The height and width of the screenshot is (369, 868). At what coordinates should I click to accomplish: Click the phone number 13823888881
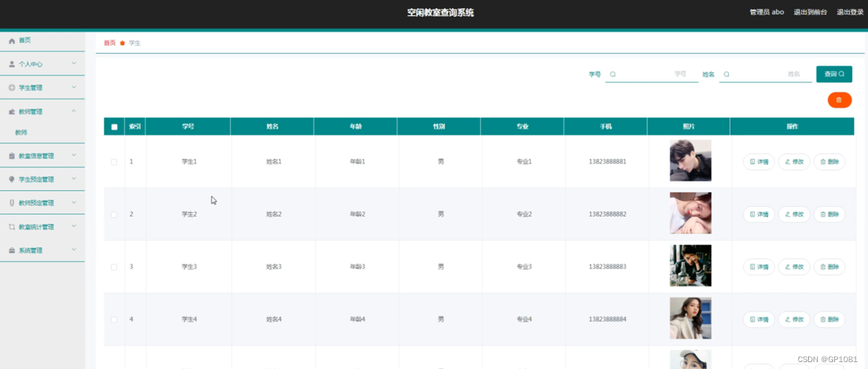pos(608,162)
